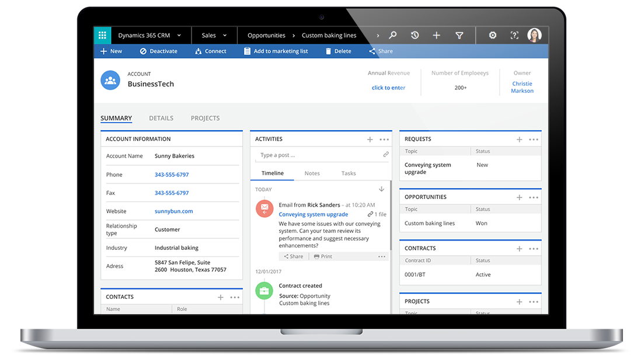Open more options in Opportunities panel
This screenshot has width=644, height=362.
pos(533,197)
